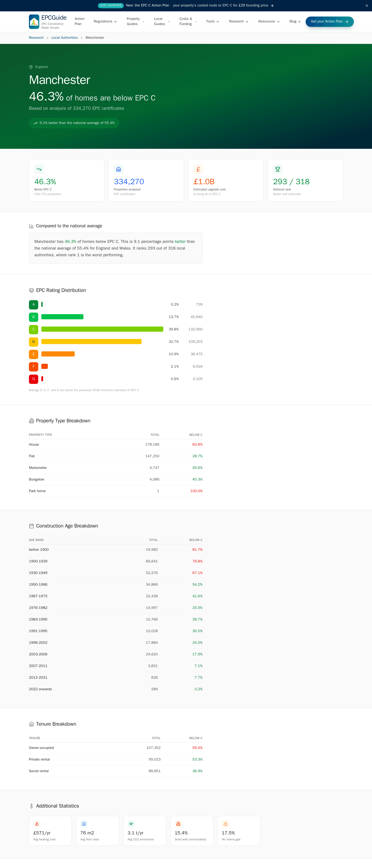
Task: Click the Social rental 36.9% value
Action: pos(197,771)
